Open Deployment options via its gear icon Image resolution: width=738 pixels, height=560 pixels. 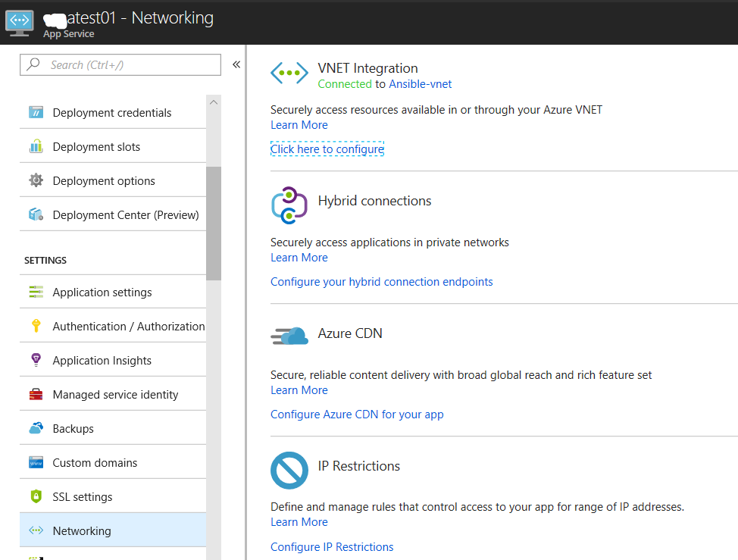(x=36, y=180)
